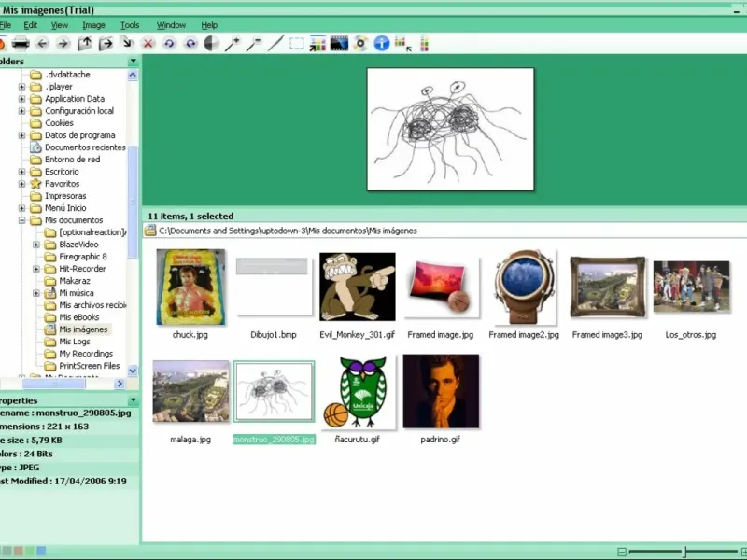Collapse the Folders panel with header arrow
Screen dimensions: 747x560
point(134,61)
